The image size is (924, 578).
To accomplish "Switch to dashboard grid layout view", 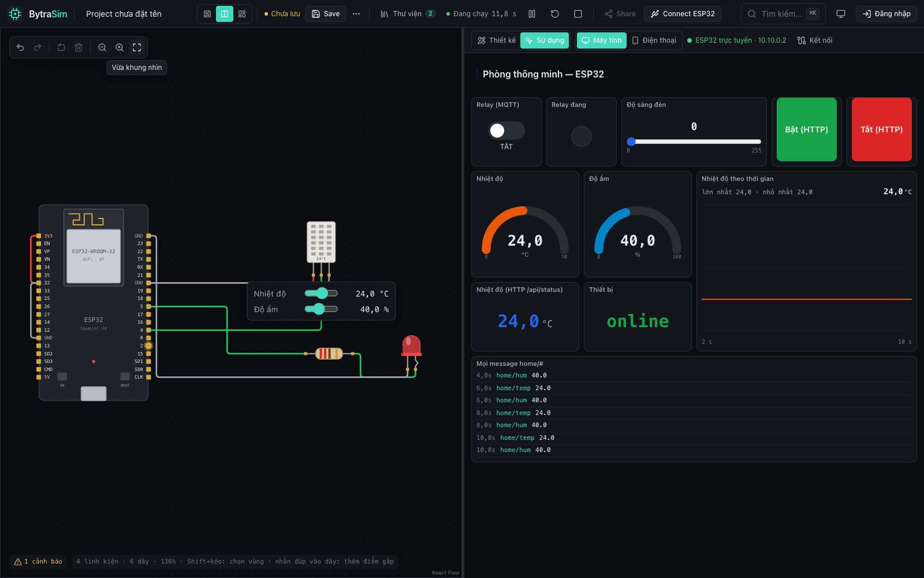I will (x=242, y=14).
